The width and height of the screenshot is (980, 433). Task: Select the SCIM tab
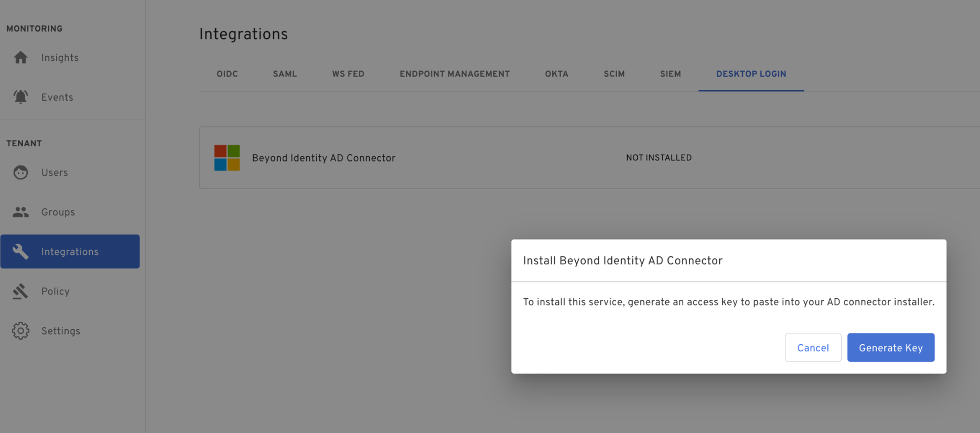pos(614,74)
